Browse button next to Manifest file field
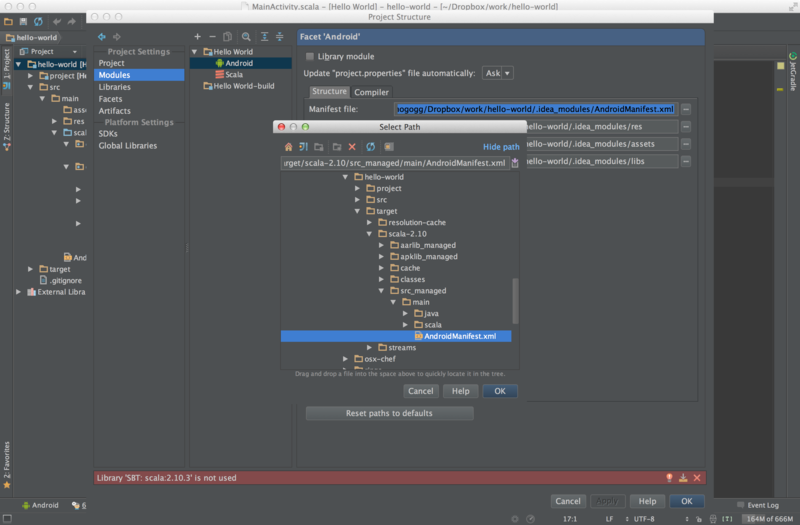The image size is (800, 525). point(686,109)
